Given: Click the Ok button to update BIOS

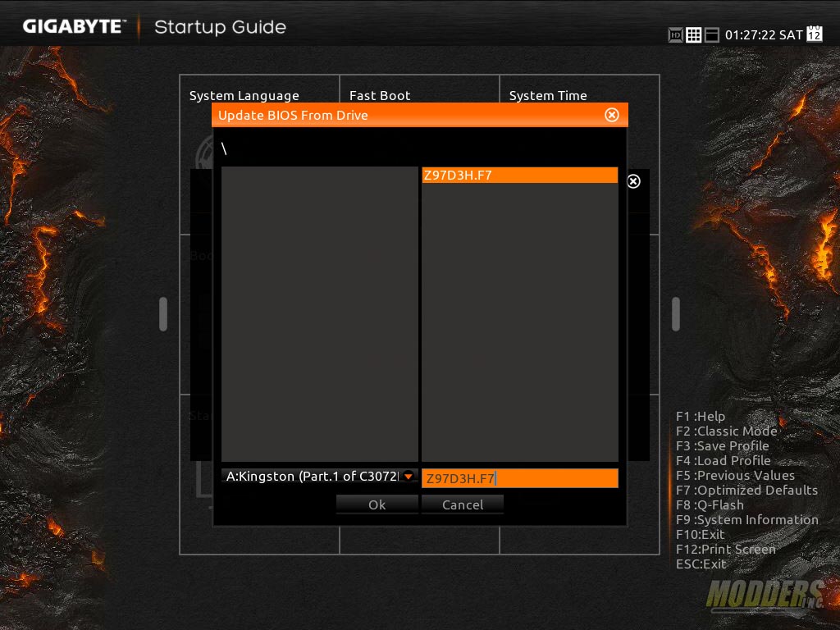Looking at the screenshot, I should [x=377, y=505].
